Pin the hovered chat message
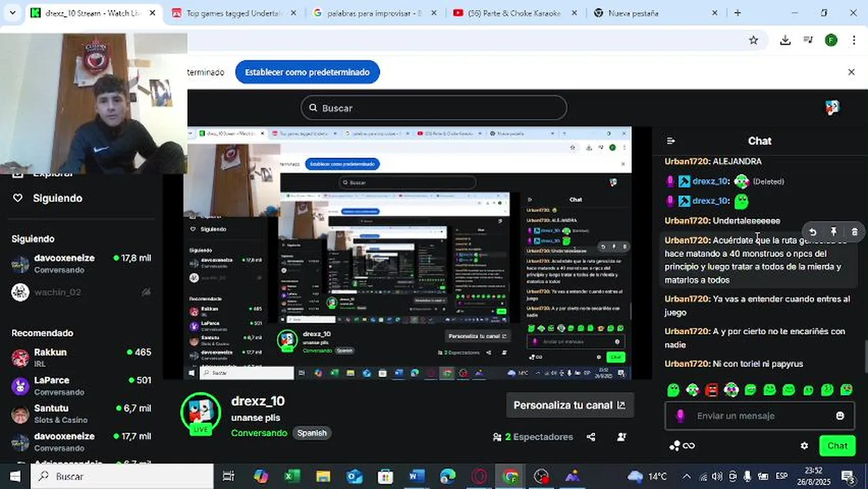The height and width of the screenshot is (489, 868). pyautogui.click(x=833, y=232)
